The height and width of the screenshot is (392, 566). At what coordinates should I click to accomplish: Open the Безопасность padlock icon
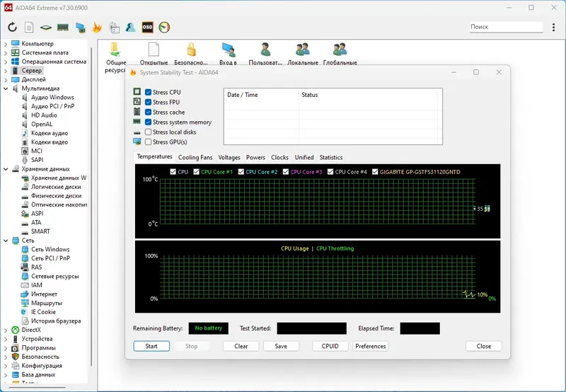pos(190,50)
